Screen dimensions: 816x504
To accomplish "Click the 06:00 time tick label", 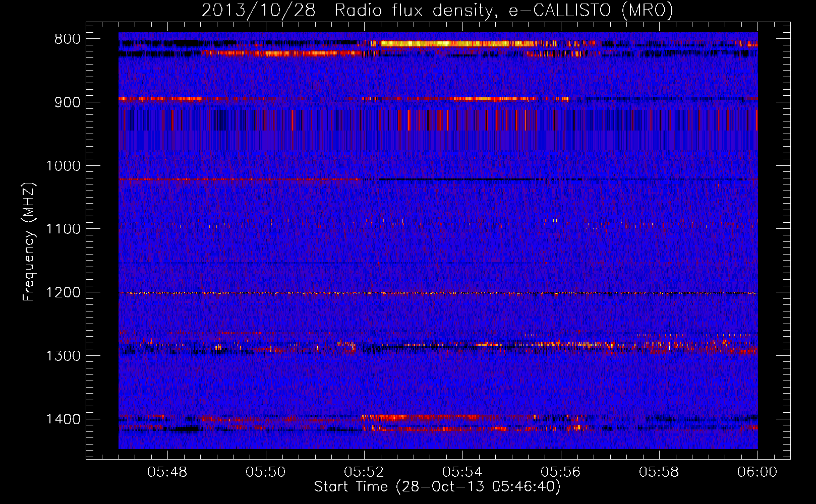I will 757,472.
